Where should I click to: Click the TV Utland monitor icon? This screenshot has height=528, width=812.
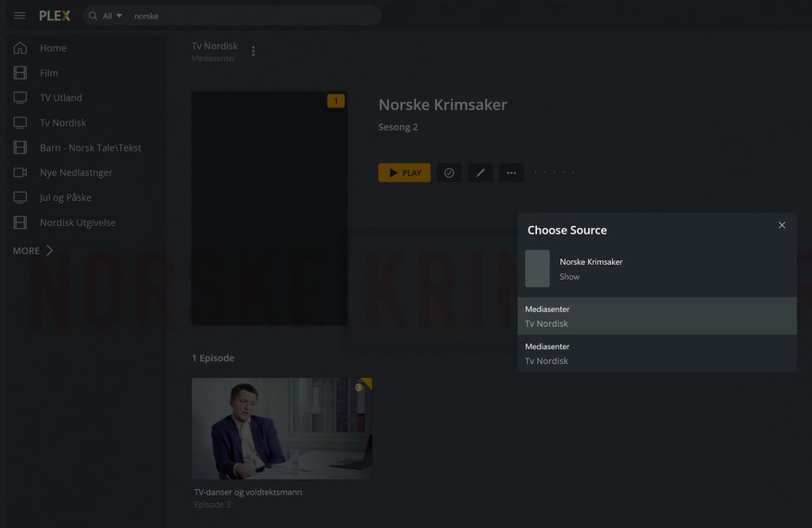coord(20,97)
